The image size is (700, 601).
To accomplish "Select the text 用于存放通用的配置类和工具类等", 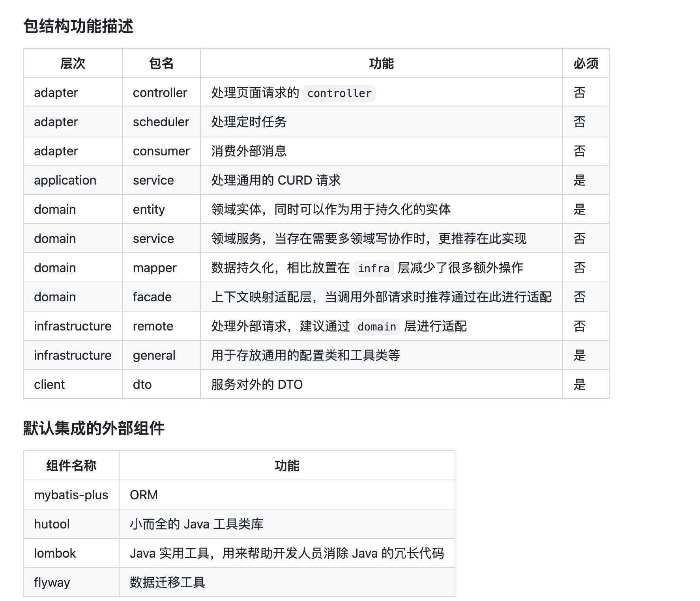I will 306,355.
